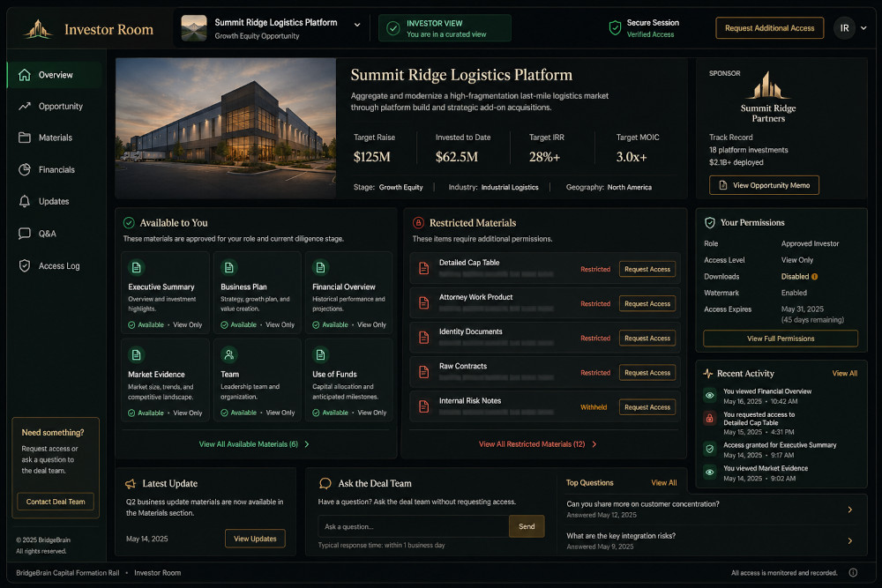Image resolution: width=882 pixels, height=588 pixels.
Task: Send the question to deal team
Action: coord(527,526)
